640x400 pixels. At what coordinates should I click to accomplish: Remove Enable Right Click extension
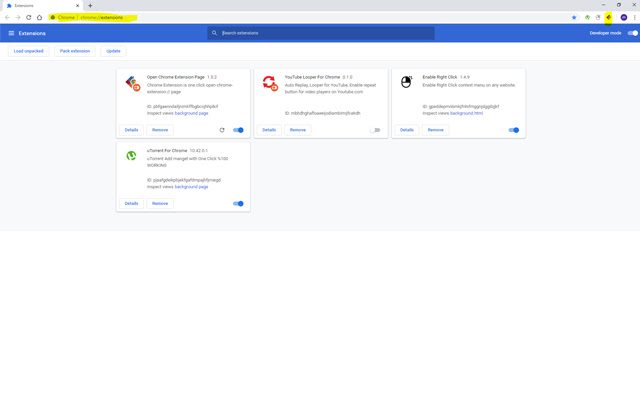436,130
